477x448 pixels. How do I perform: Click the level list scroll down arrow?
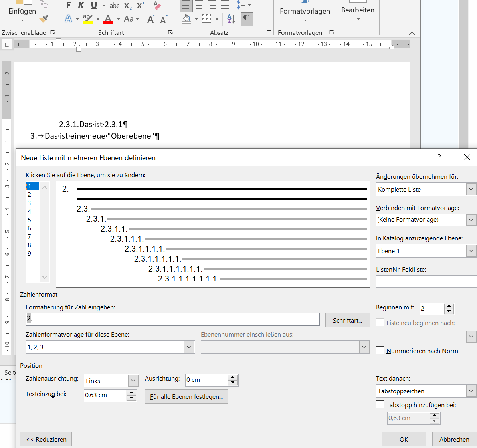tap(44, 277)
